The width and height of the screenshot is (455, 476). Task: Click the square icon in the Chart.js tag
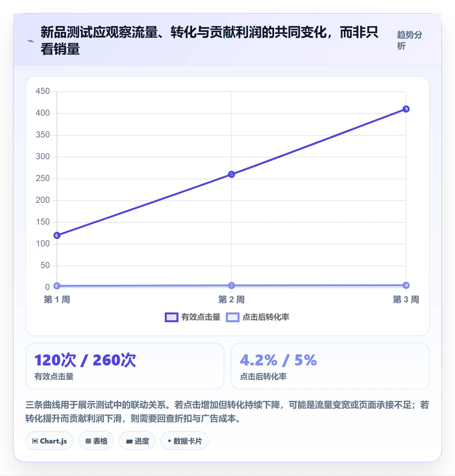click(35, 441)
